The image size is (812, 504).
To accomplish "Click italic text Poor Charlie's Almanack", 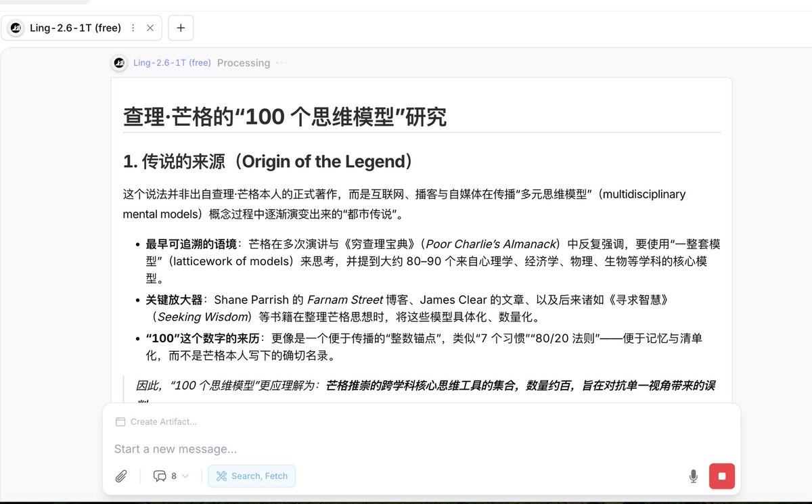I will point(491,244).
